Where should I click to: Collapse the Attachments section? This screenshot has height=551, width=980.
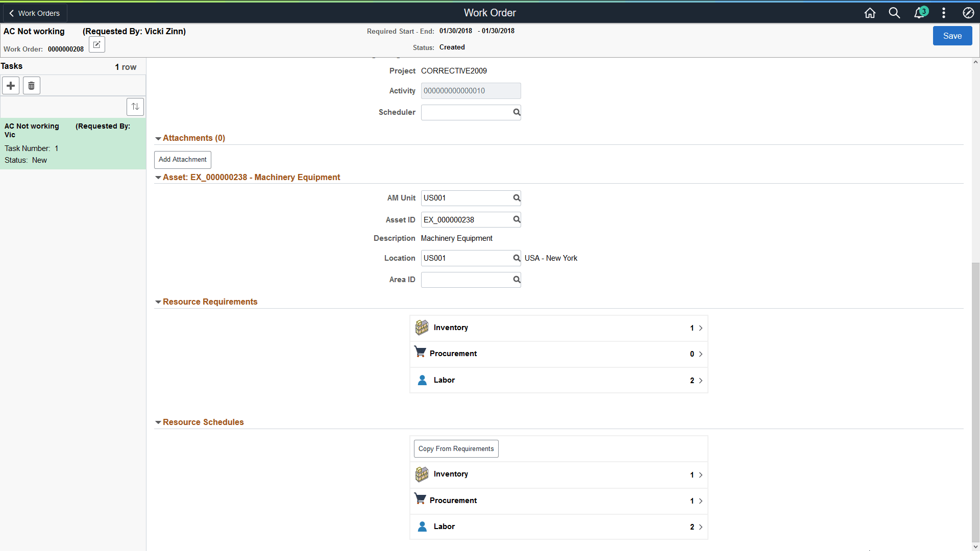tap(158, 138)
